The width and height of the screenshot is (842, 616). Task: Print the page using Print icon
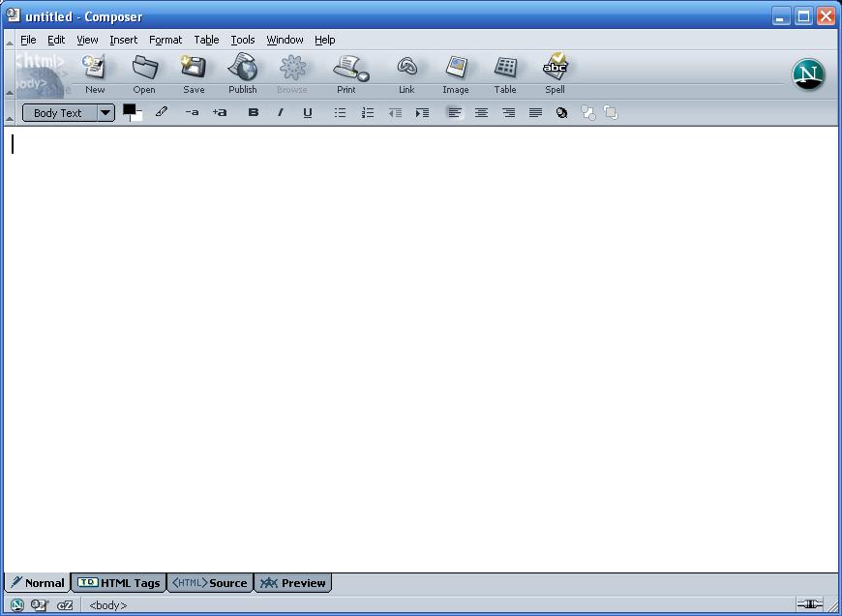(x=346, y=74)
